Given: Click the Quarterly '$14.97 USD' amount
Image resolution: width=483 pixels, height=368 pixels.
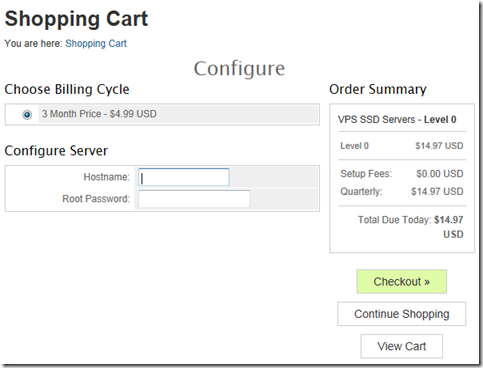Looking at the screenshot, I should click(x=437, y=191).
